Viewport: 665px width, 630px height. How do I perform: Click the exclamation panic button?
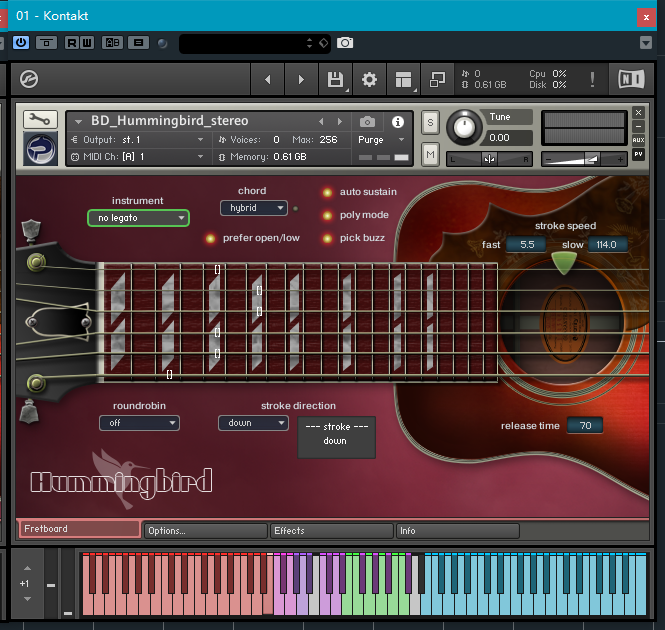(592, 79)
